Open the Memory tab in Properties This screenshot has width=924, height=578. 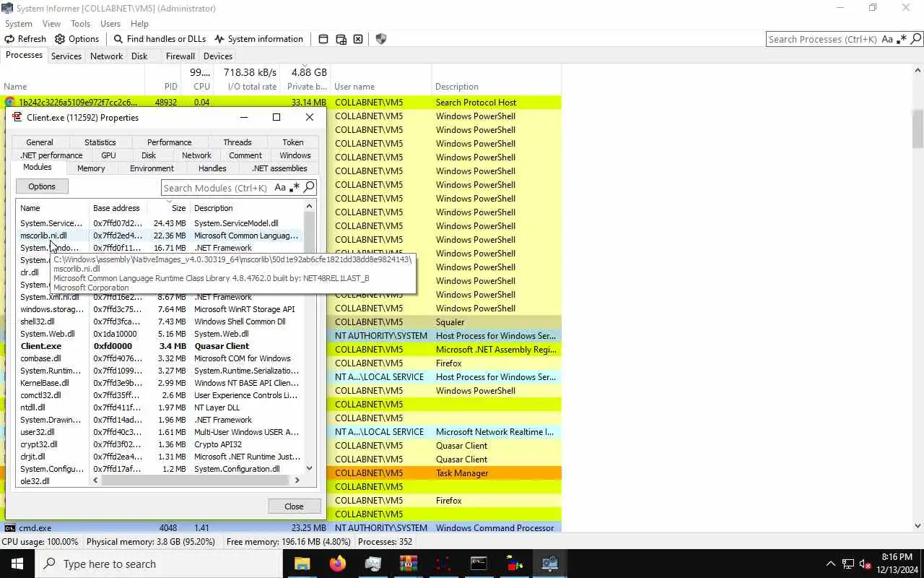91,168
